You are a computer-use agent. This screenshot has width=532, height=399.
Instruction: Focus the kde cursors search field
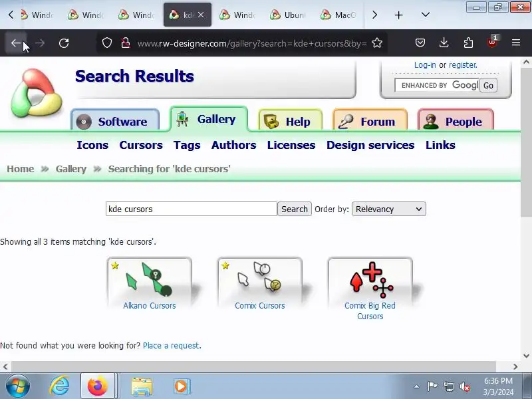click(192, 209)
